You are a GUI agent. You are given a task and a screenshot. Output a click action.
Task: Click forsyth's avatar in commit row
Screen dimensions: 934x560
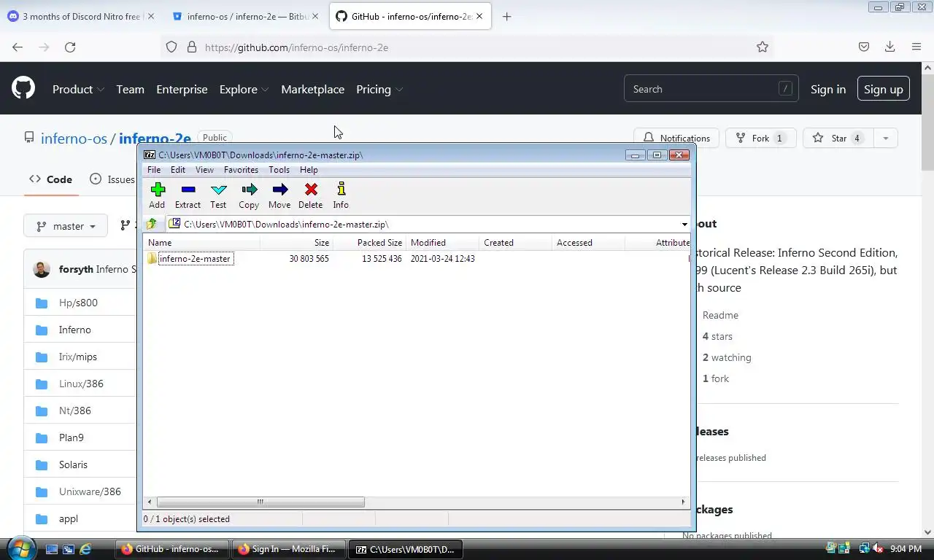click(x=42, y=269)
